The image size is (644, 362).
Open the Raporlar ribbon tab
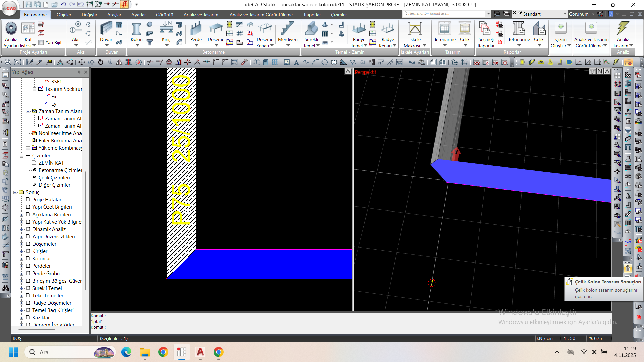(312, 15)
